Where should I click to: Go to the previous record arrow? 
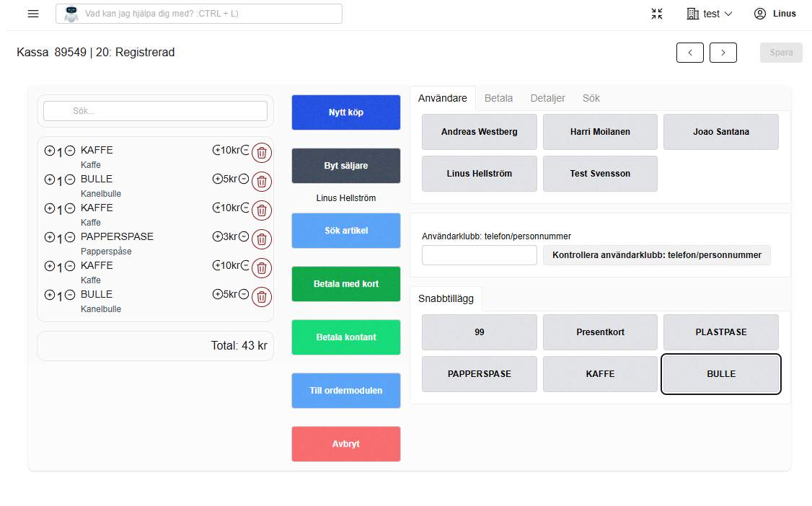point(690,53)
